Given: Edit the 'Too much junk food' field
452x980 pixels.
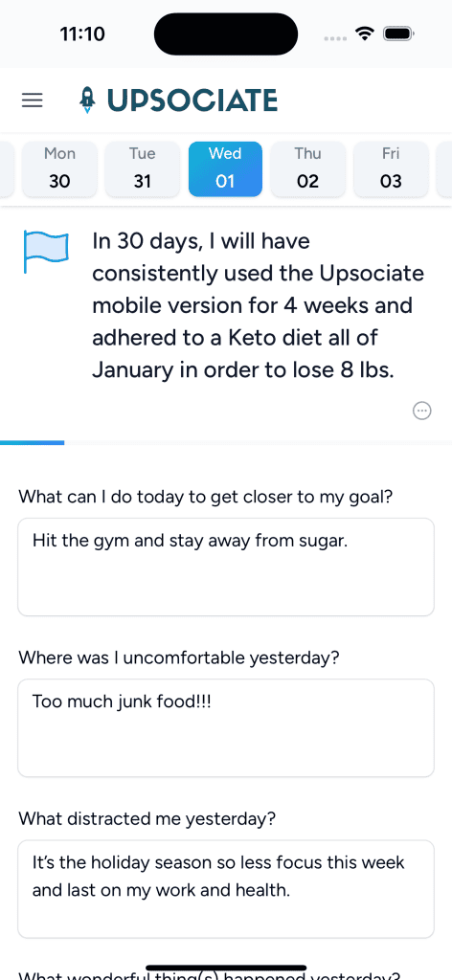Looking at the screenshot, I should (x=226, y=728).
